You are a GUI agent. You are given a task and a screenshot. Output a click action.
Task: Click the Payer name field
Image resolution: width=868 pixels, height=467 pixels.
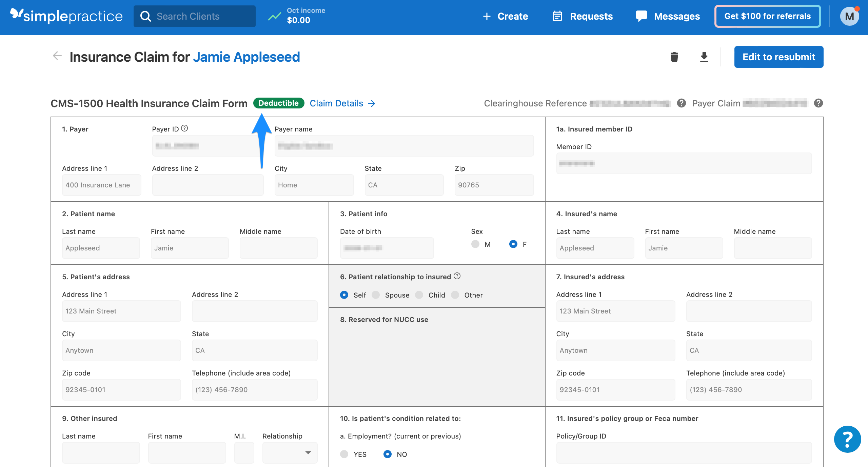(404, 146)
